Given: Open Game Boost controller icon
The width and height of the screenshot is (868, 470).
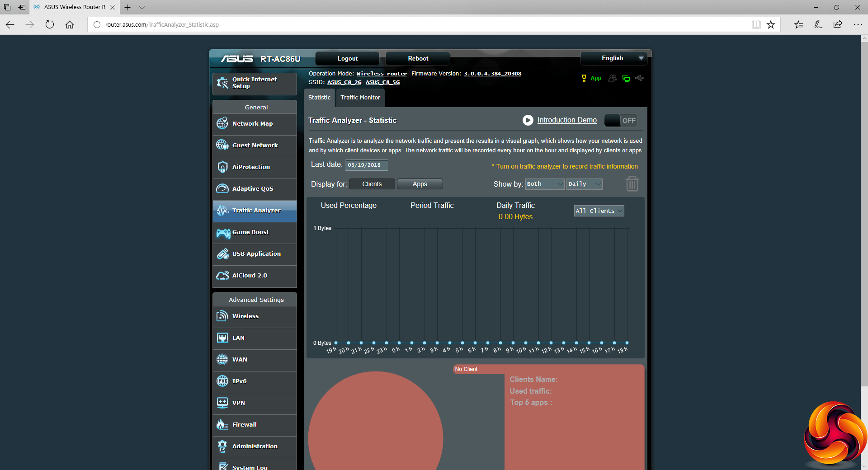Looking at the screenshot, I should pos(223,232).
